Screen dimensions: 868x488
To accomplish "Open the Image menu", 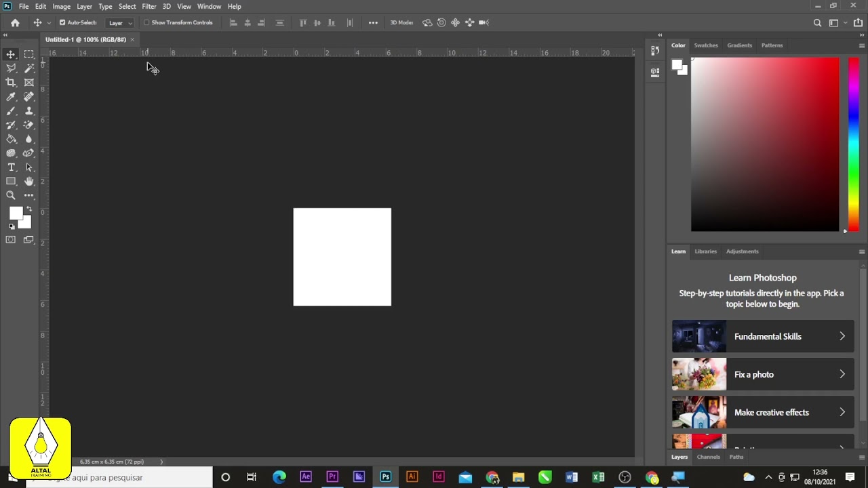I will pos(61,6).
